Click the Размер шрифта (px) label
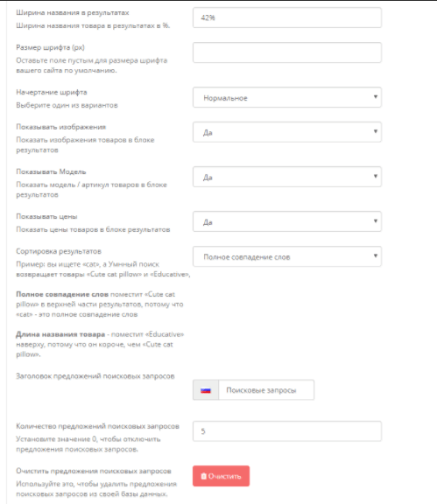 pyautogui.click(x=50, y=47)
